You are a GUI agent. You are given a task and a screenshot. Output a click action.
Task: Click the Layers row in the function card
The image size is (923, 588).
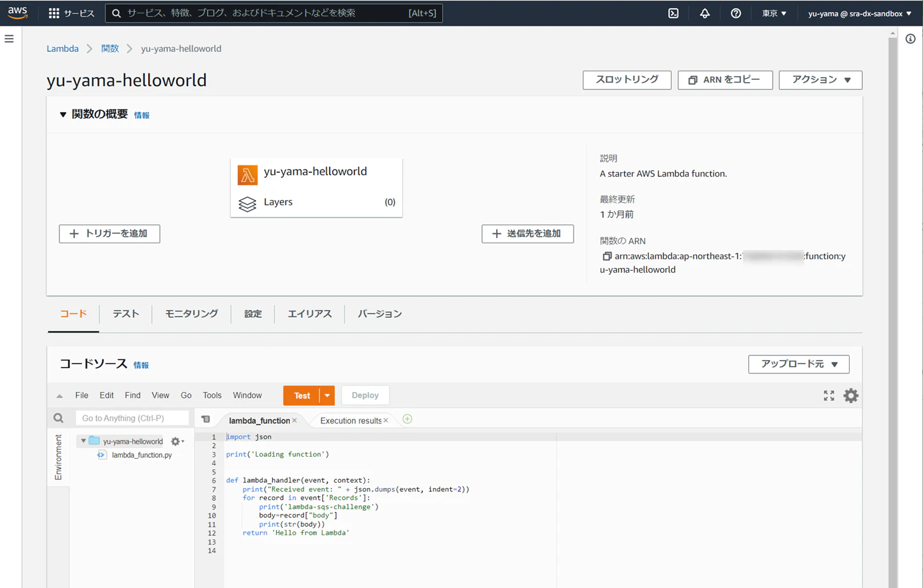[316, 203]
